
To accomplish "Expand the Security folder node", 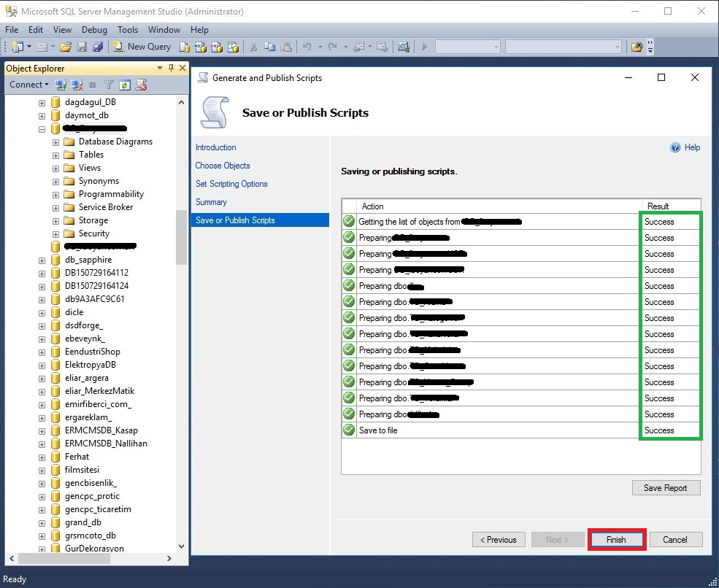I will pos(55,234).
